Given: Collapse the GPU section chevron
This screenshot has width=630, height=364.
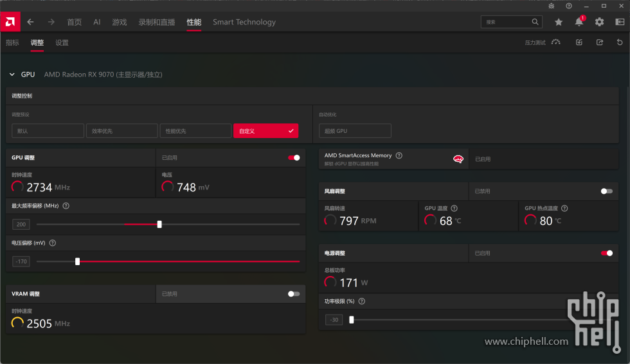Looking at the screenshot, I should point(12,74).
